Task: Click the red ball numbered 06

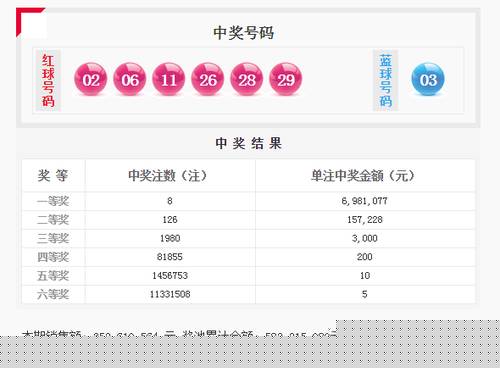Action: [x=130, y=79]
